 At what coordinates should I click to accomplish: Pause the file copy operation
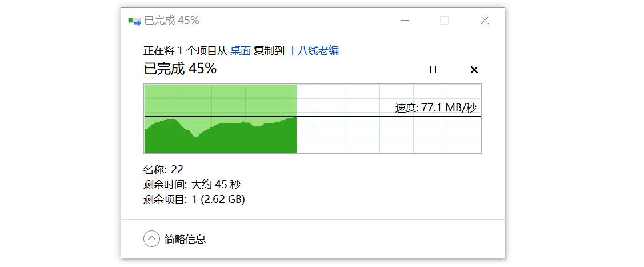[x=433, y=69]
